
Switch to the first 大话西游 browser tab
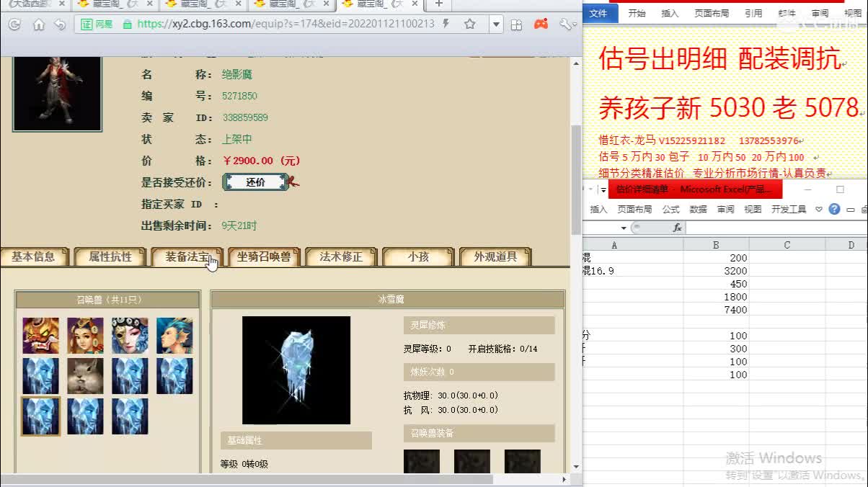35,4
